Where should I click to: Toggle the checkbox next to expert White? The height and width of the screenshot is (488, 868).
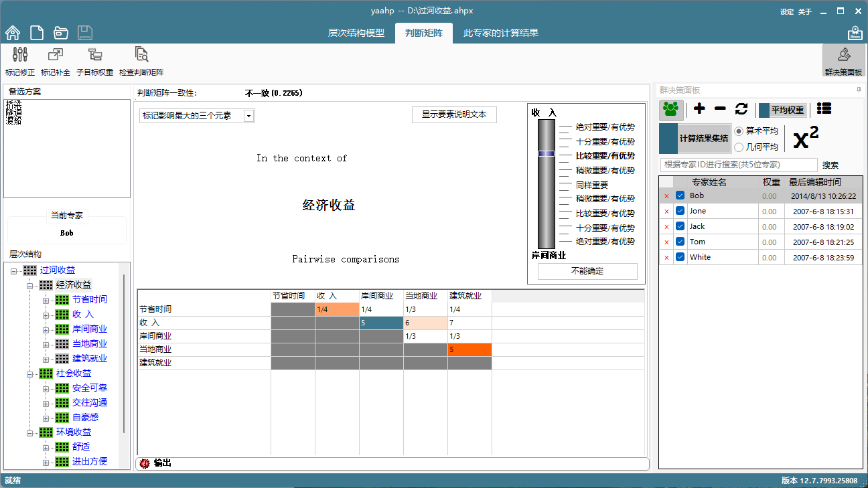coord(680,257)
